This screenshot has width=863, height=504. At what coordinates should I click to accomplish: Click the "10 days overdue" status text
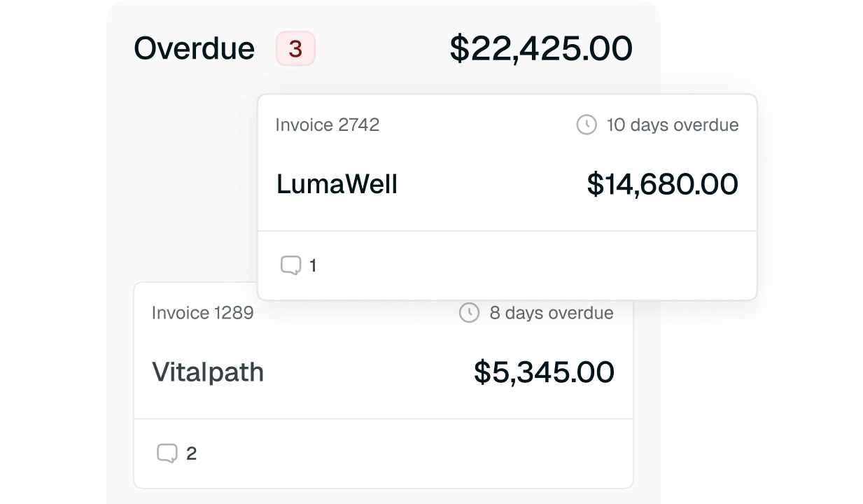coord(672,125)
